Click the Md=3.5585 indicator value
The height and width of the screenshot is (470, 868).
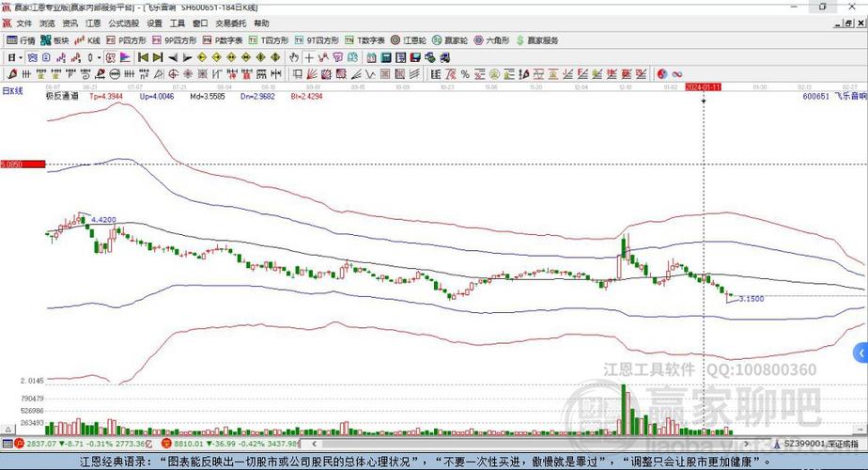[208, 96]
